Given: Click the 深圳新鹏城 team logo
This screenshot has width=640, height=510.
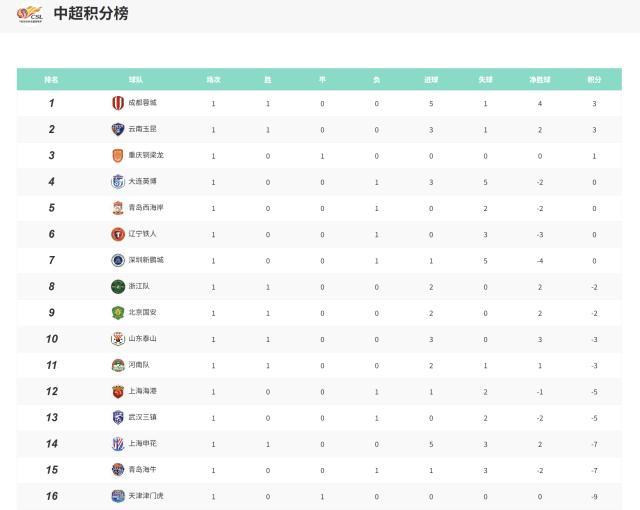Looking at the screenshot, I should click(118, 260).
